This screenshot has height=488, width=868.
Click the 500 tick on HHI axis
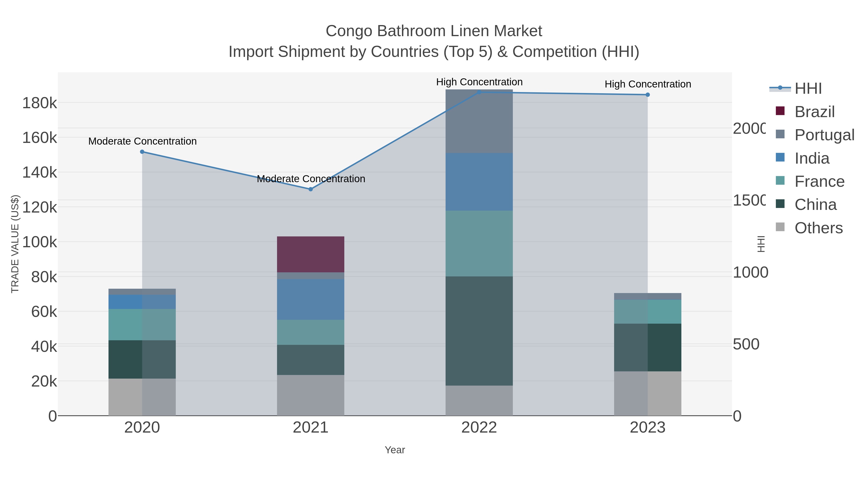point(746,344)
